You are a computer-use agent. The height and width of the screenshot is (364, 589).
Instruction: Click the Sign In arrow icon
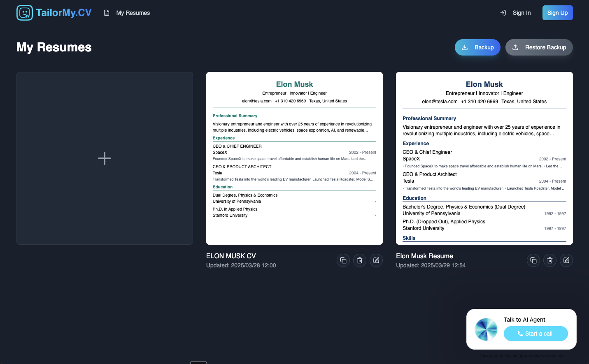tap(503, 13)
